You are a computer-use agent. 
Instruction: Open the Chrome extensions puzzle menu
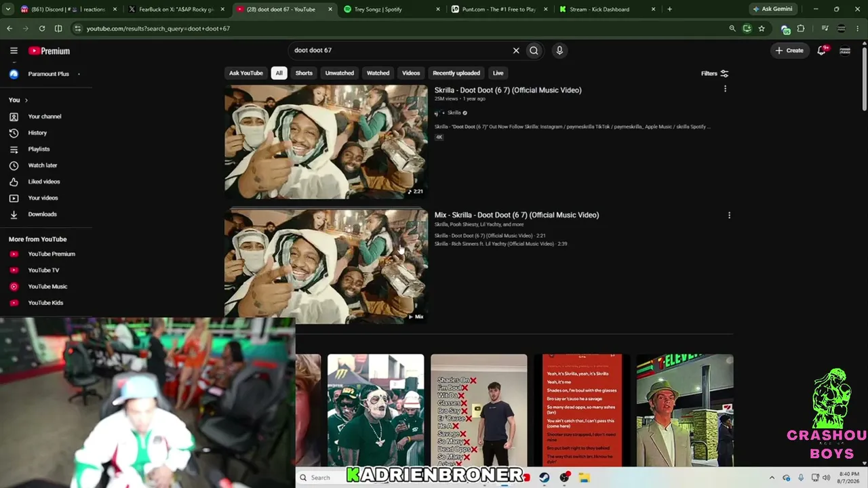tap(801, 28)
